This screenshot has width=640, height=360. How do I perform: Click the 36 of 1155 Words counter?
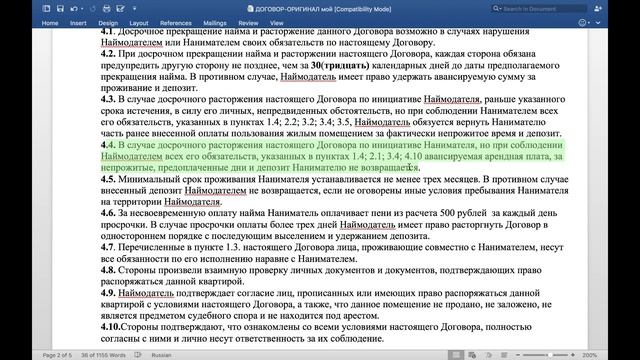pos(103,355)
